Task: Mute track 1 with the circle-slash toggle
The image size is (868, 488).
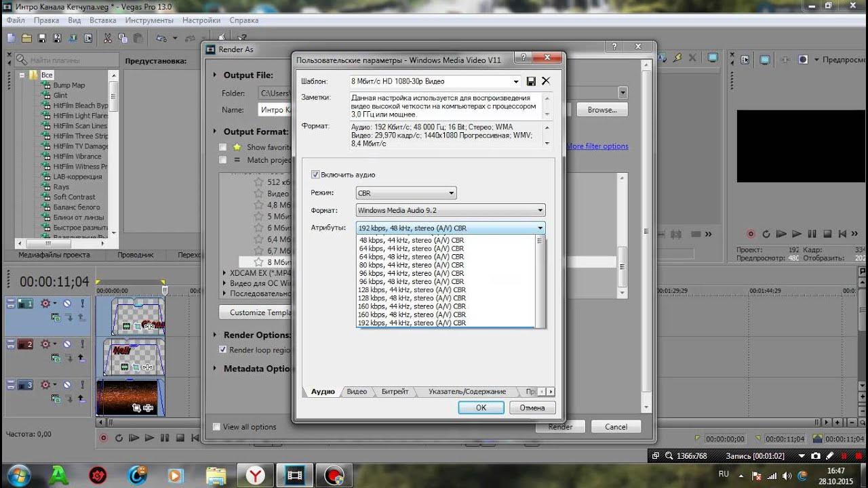Action: (x=67, y=304)
